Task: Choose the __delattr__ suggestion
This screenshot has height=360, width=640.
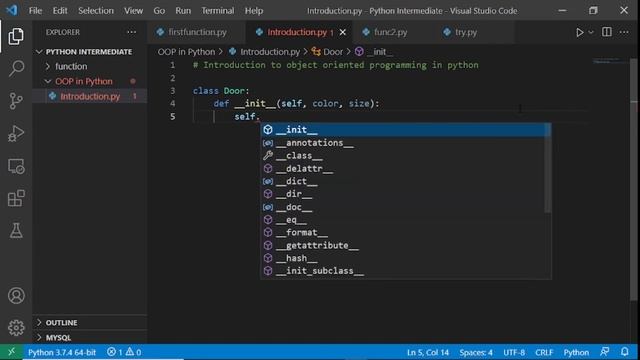Action: (x=406, y=169)
